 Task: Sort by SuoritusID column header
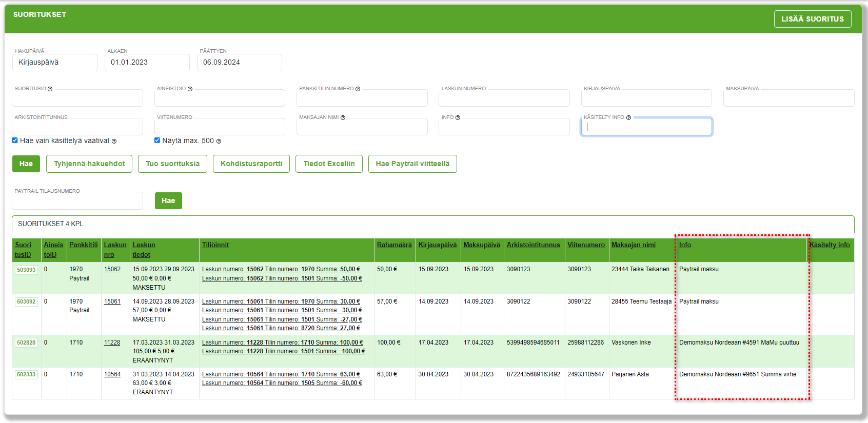point(23,250)
